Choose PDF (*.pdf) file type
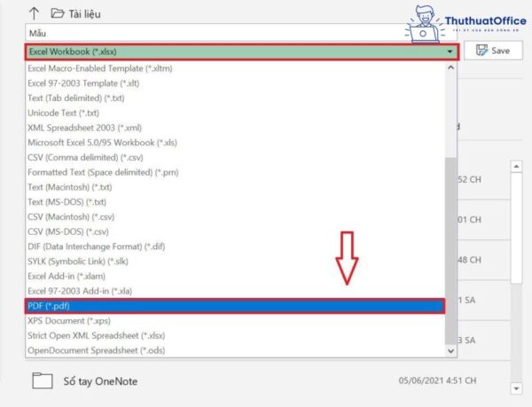The image size is (532, 407). [235, 306]
